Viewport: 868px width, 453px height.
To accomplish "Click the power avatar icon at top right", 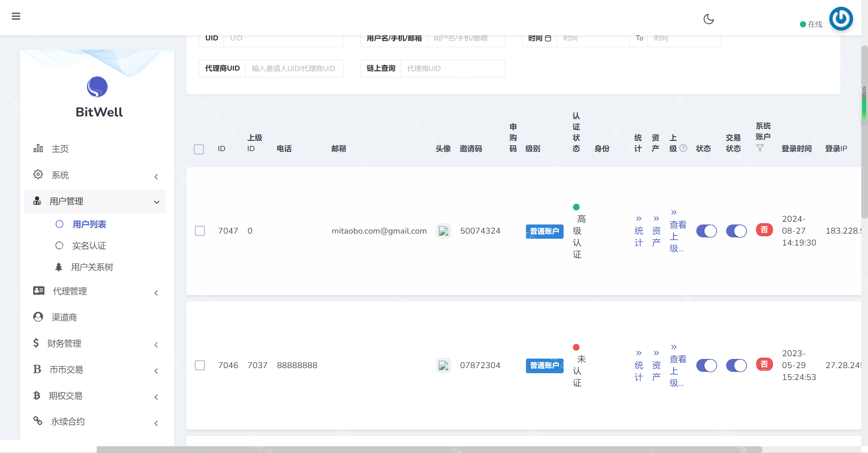I will tap(841, 19).
